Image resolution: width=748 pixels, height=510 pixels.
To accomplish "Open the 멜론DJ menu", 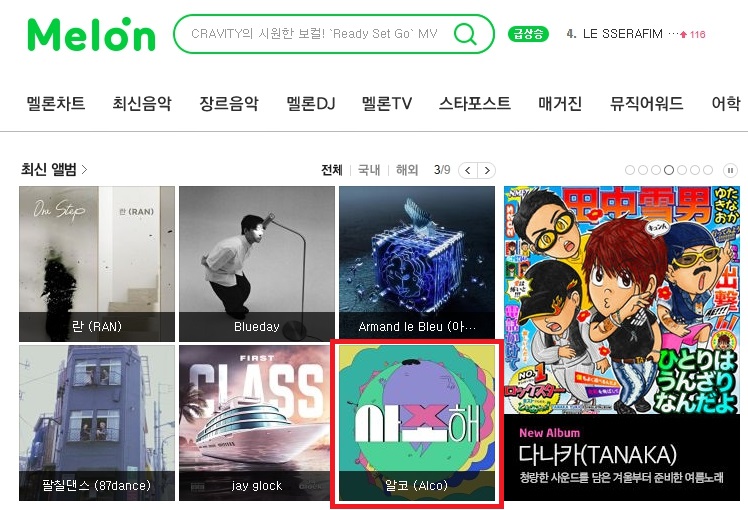I will tap(311, 103).
